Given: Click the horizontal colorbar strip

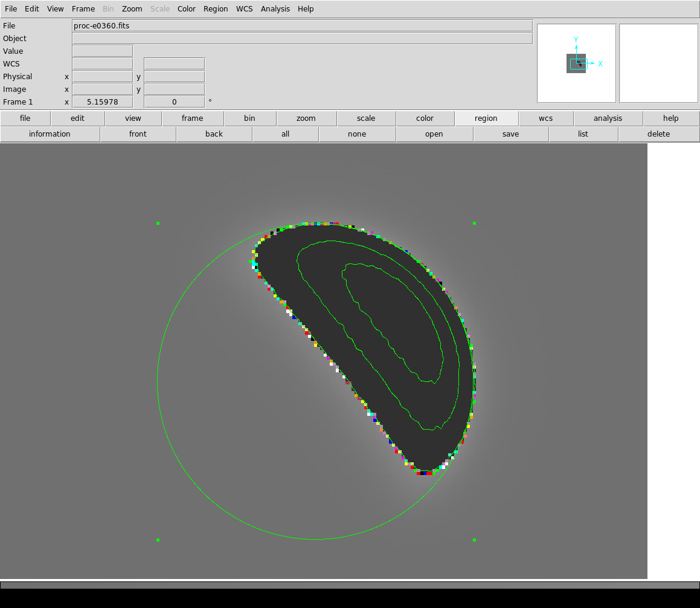Looking at the screenshot, I should pyautogui.click(x=350, y=585).
